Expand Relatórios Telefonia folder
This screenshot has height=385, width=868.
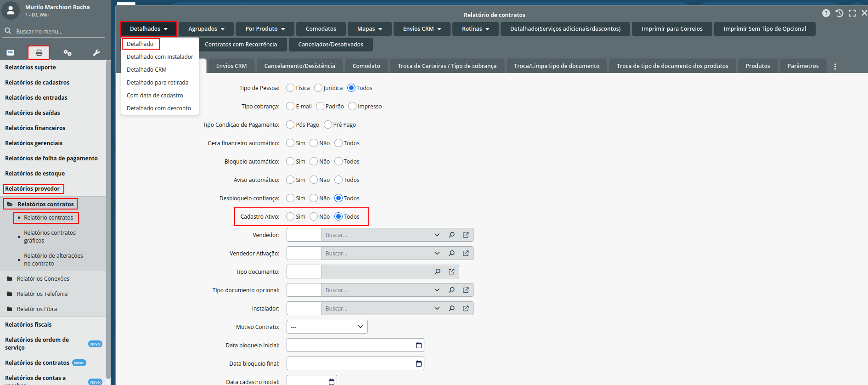(42, 294)
